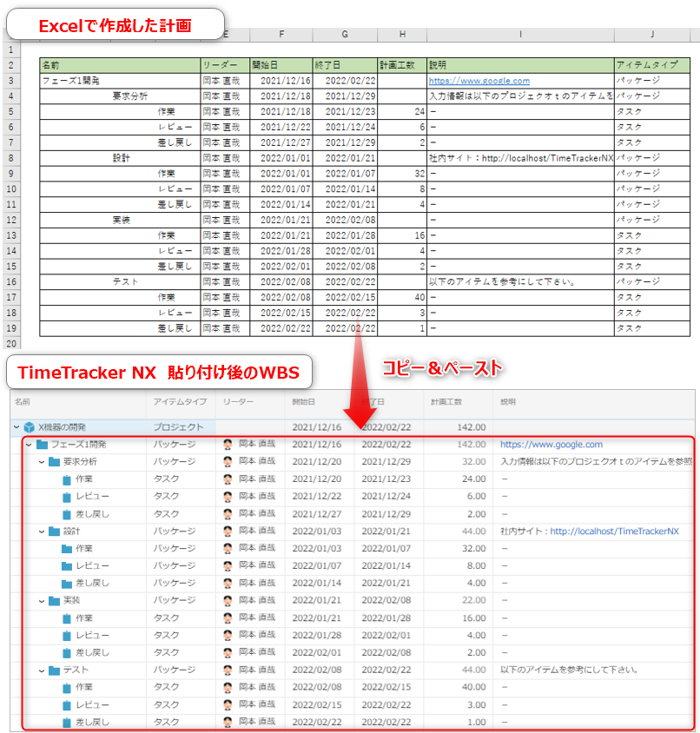Click the folder icon of レビュー under 設計
The image size is (700, 733).
(x=67, y=566)
